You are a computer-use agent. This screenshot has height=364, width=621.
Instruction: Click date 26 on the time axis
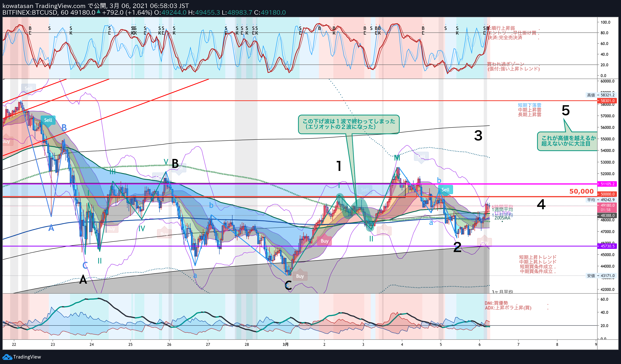(169, 344)
